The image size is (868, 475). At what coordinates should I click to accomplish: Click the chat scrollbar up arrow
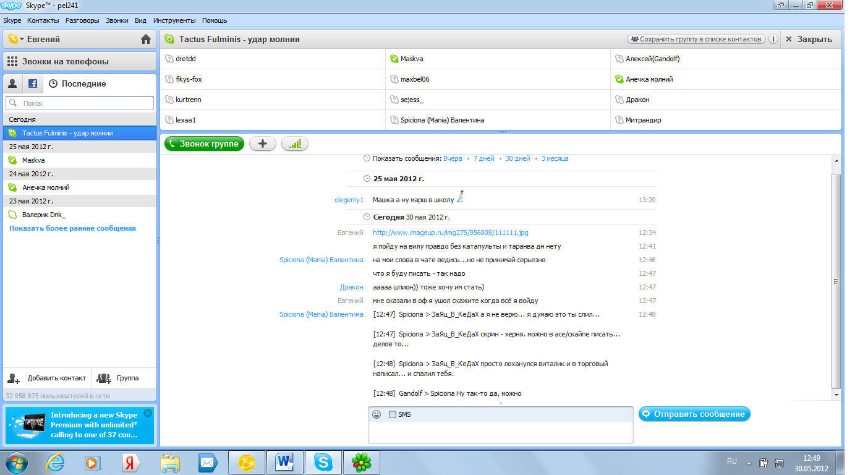click(836, 160)
